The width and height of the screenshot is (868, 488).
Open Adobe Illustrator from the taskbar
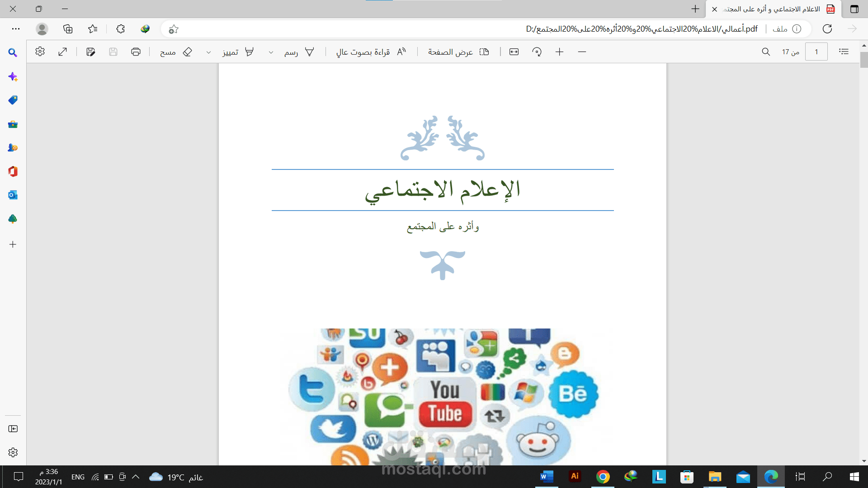(575, 476)
